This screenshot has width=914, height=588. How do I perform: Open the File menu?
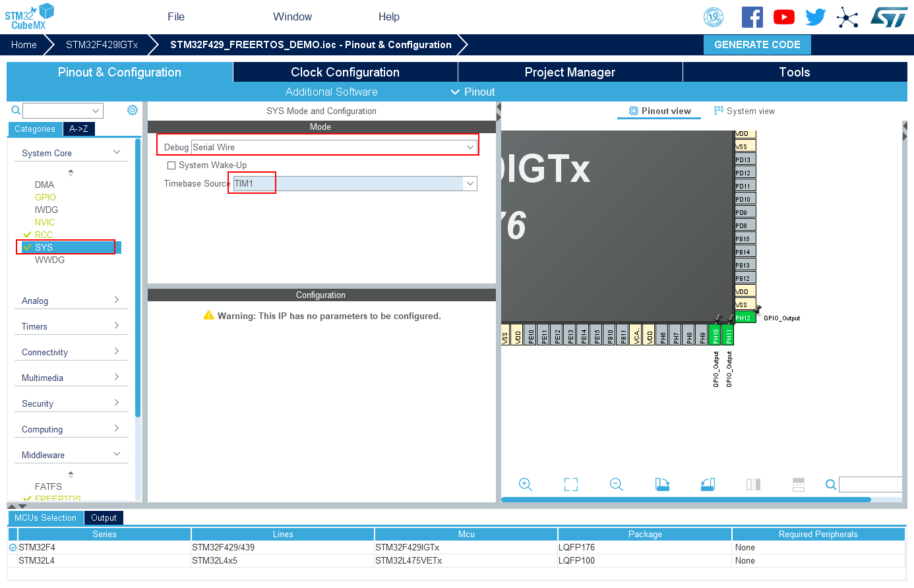tap(176, 16)
